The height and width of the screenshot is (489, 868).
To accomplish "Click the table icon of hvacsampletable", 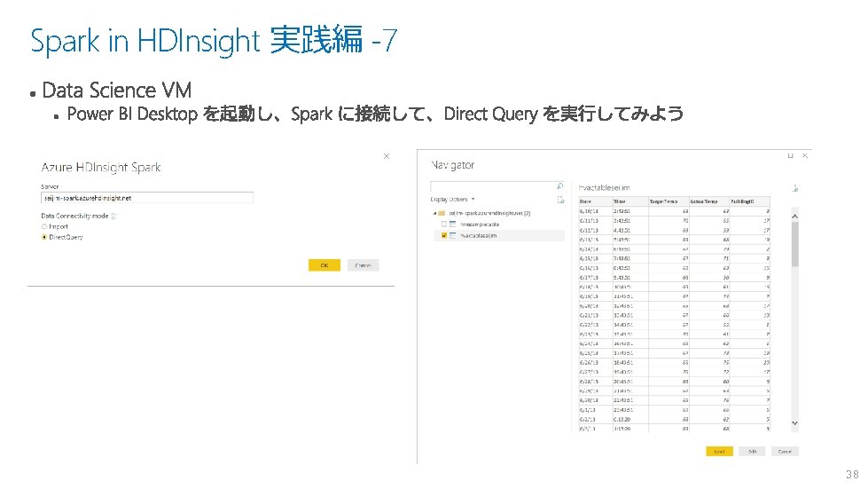I will pyautogui.click(x=453, y=225).
